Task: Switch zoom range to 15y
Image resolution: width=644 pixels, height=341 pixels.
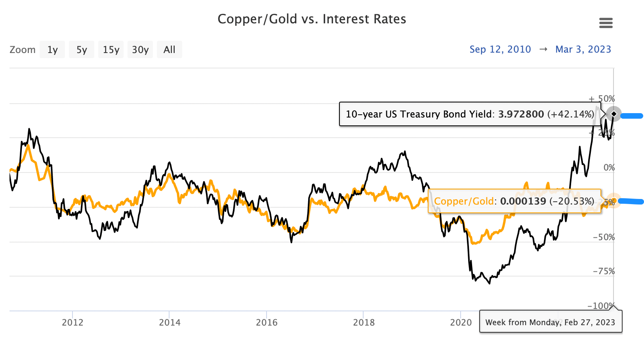Action: pyautogui.click(x=111, y=50)
